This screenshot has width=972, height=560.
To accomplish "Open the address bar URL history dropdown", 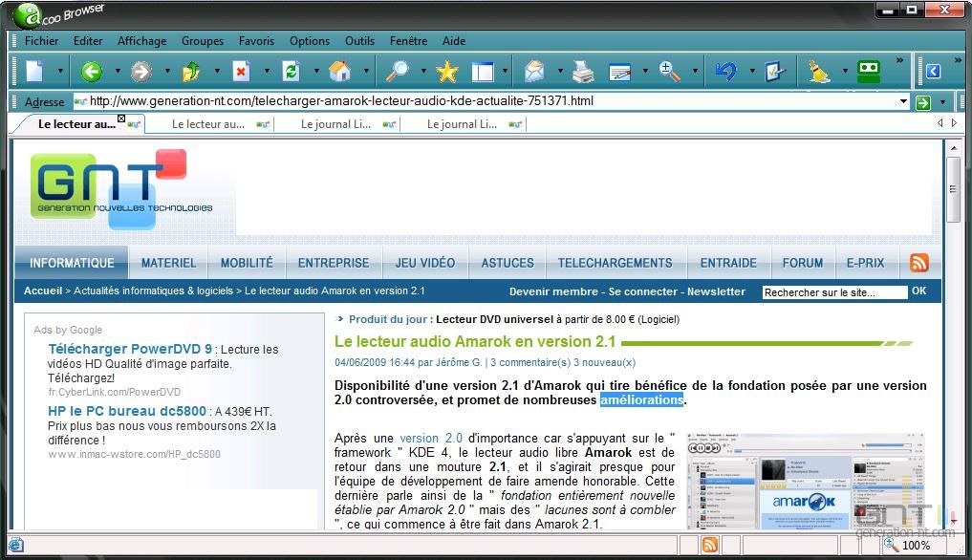I will click(x=903, y=101).
